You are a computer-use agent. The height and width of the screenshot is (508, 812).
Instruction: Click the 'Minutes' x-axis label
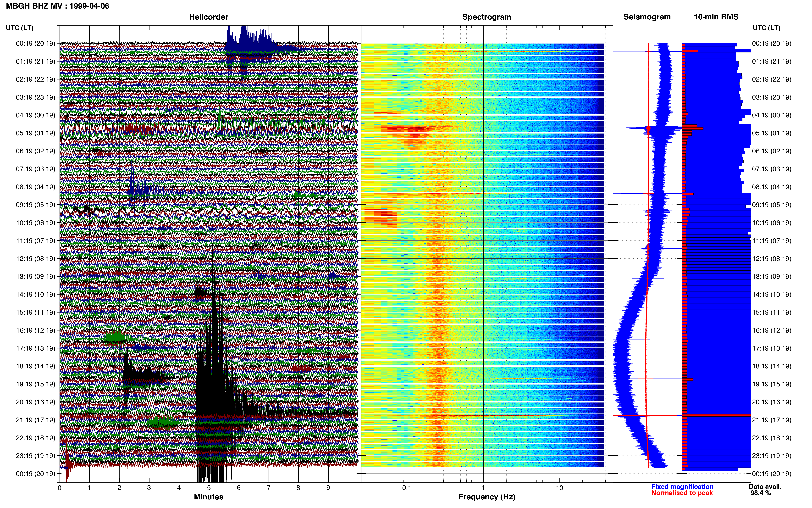[209, 497]
